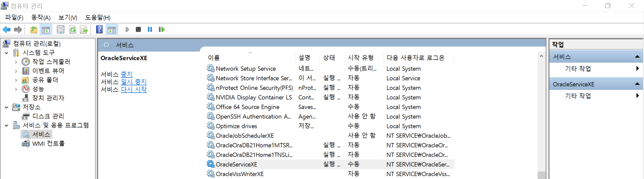Toggle Show/Hide Console Tree toolbar icon
The width and height of the screenshot is (644, 179).
click(x=46, y=30)
